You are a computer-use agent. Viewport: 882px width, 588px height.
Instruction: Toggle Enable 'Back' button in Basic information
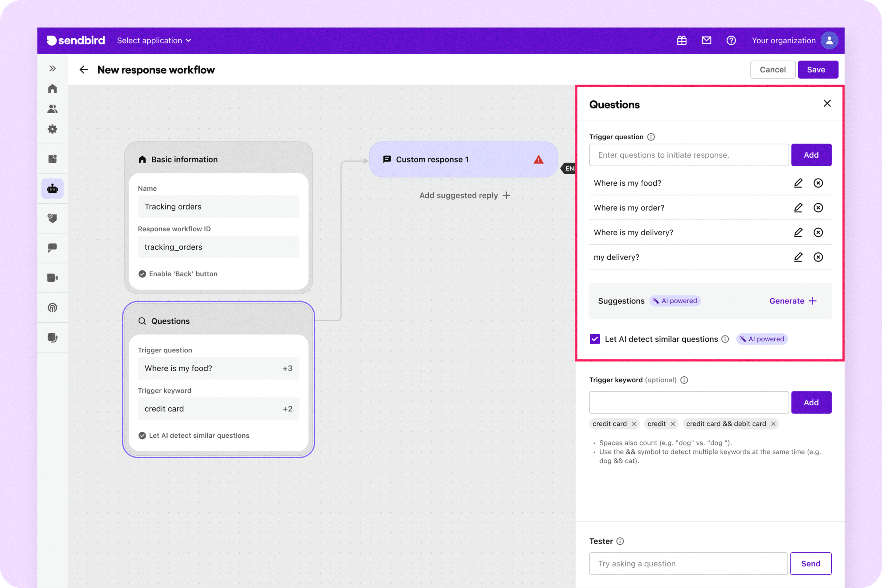click(x=142, y=274)
